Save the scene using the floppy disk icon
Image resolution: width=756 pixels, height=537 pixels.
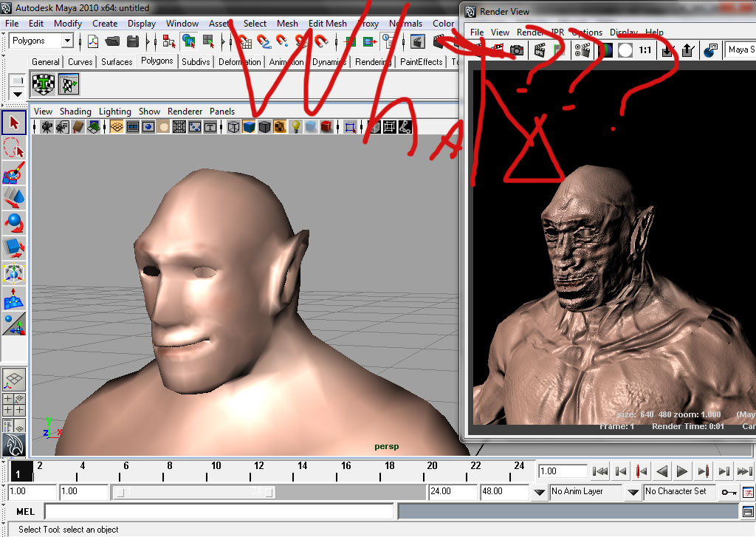tap(133, 41)
